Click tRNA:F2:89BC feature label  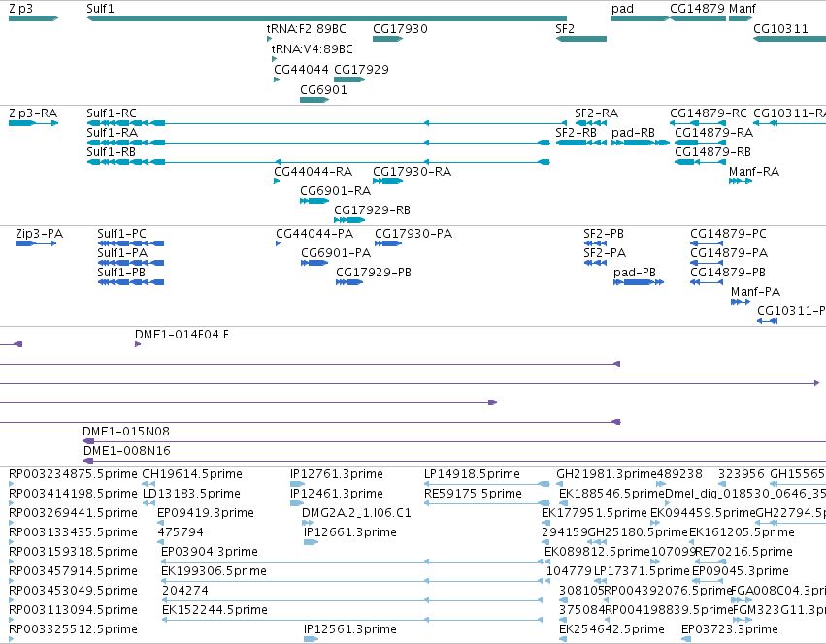[x=307, y=28]
